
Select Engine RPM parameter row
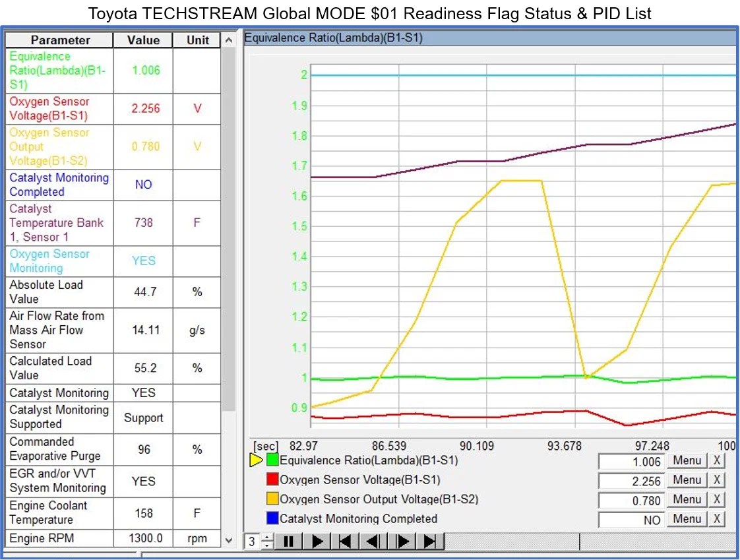[113, 539]
